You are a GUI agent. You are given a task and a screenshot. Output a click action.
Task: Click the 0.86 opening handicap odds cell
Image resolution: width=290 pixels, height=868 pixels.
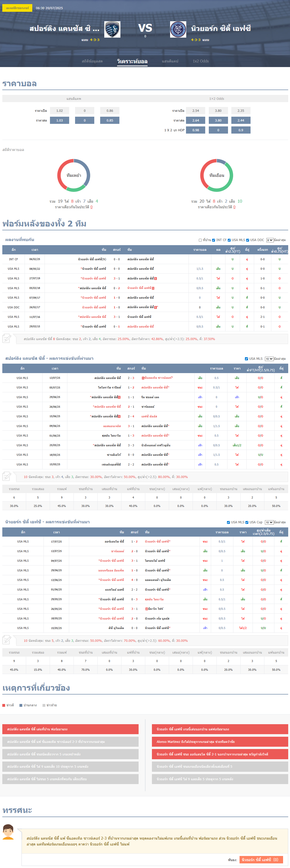click(110, 111)
